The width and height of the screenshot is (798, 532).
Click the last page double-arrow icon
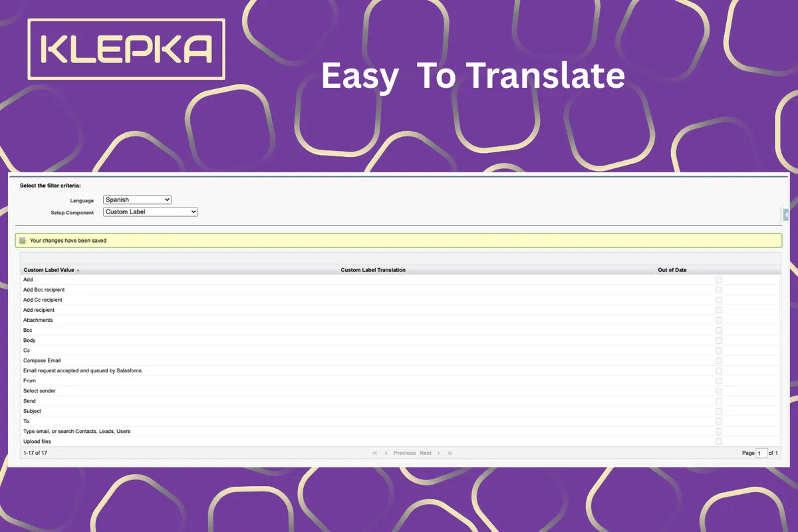450,453
